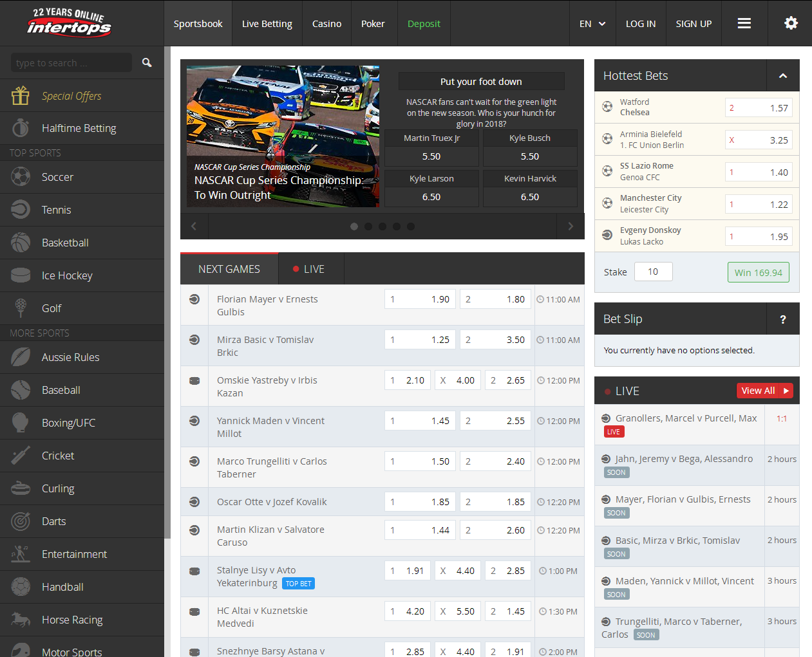Select the Ice Hockey puck icon
812x657 pixels.
pos(21,275)
